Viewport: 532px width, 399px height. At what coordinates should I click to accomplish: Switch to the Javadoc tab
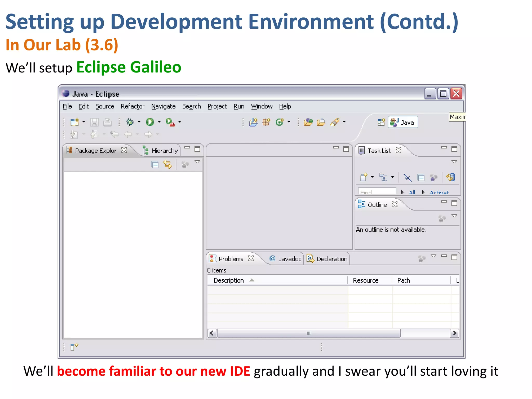click(285, 259)
